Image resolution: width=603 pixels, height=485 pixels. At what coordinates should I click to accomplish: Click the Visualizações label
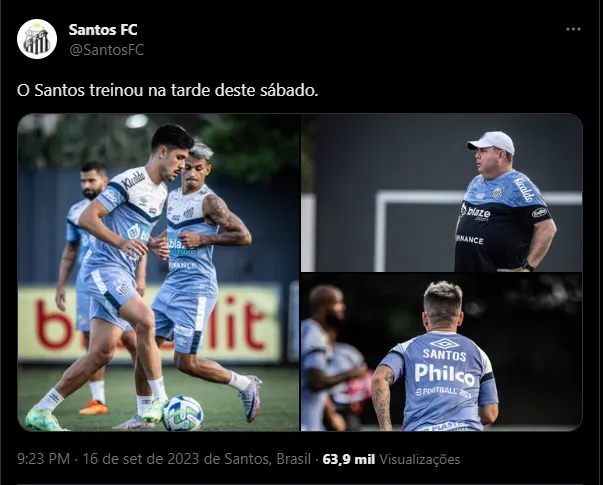[x=420, y=459]
